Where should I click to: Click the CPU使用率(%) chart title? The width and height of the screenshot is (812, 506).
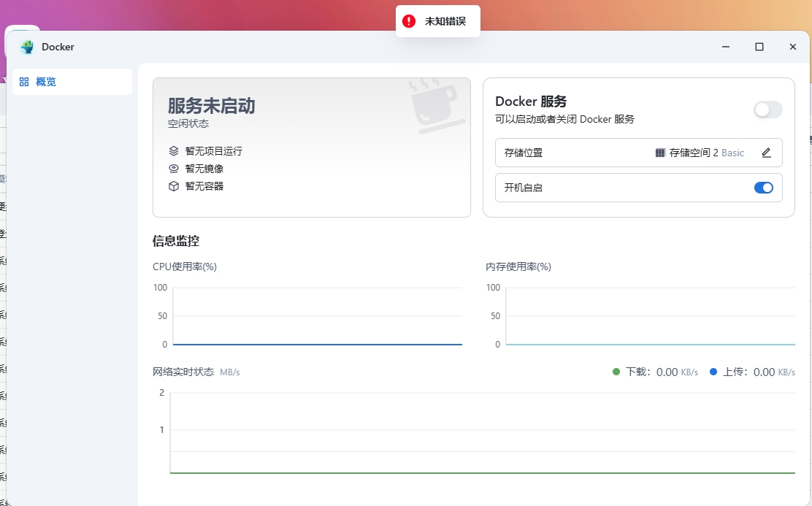pos(185,267)
